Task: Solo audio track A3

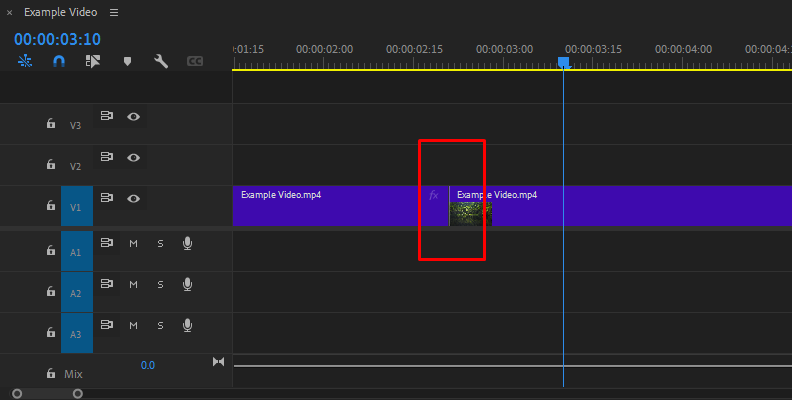Action: [160, 325]
